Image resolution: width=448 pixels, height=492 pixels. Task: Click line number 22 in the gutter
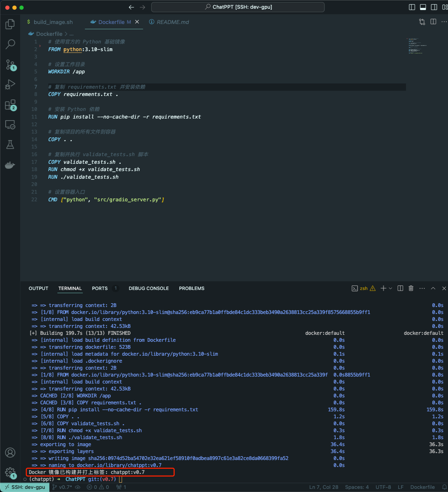pos(34,200)
